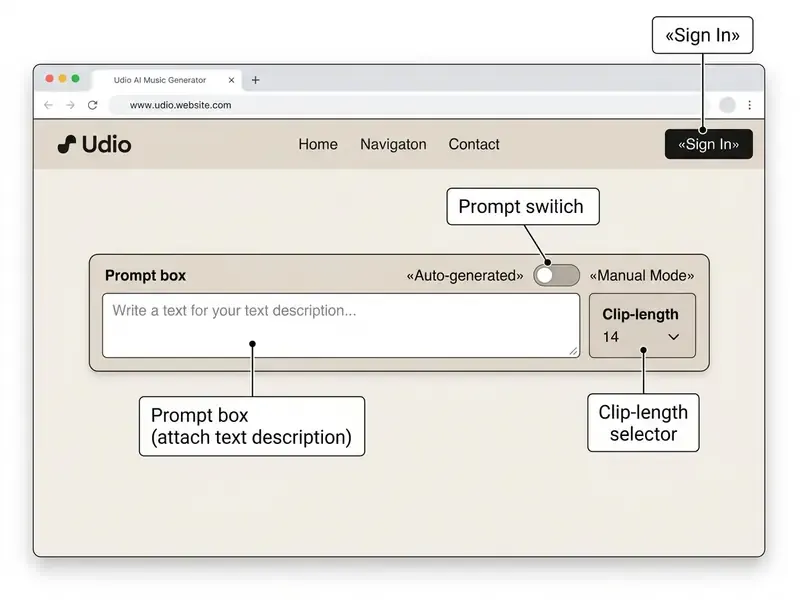Click the green maximize dot
The height and width of the screenshot is (600, 800).
click(x=76, y=79)
